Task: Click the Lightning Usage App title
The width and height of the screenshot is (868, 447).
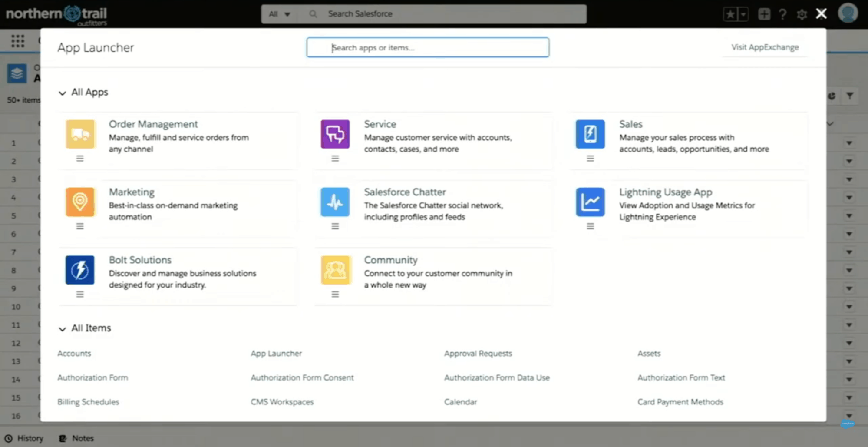Action: pos(665,192)
